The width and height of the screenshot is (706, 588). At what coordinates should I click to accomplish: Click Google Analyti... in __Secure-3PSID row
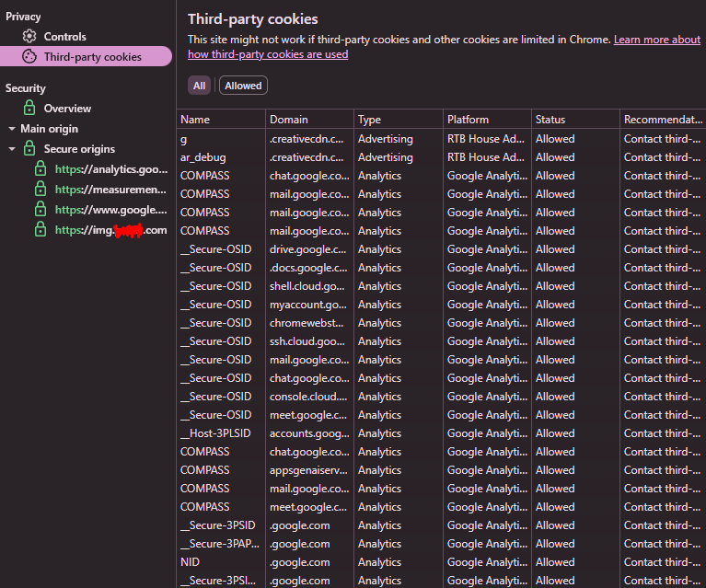click(487, 525)
